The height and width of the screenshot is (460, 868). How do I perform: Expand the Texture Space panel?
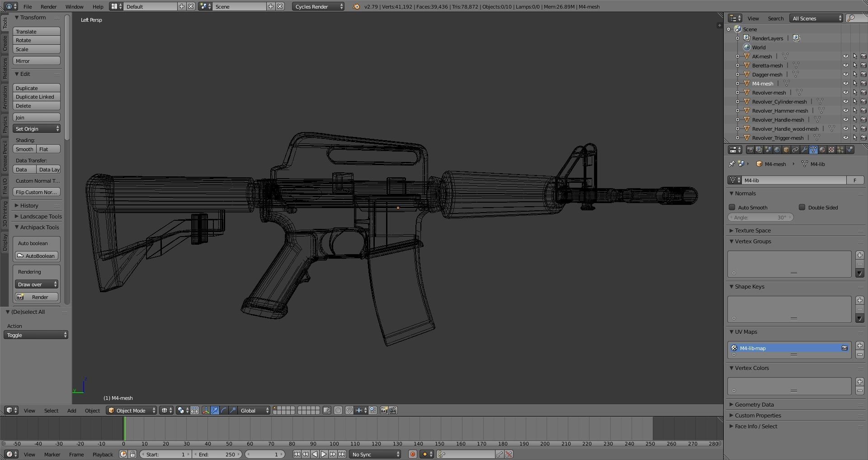click(x=753, y=230)
